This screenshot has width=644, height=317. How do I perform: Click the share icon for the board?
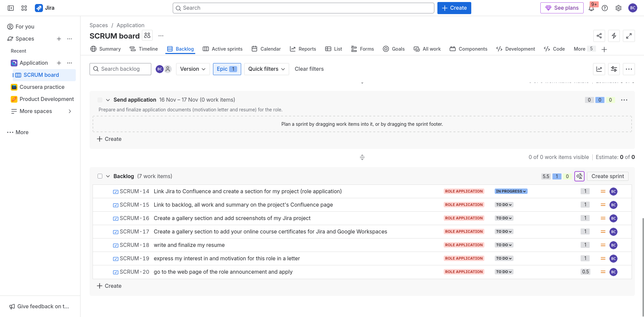(x=599, y=36)
